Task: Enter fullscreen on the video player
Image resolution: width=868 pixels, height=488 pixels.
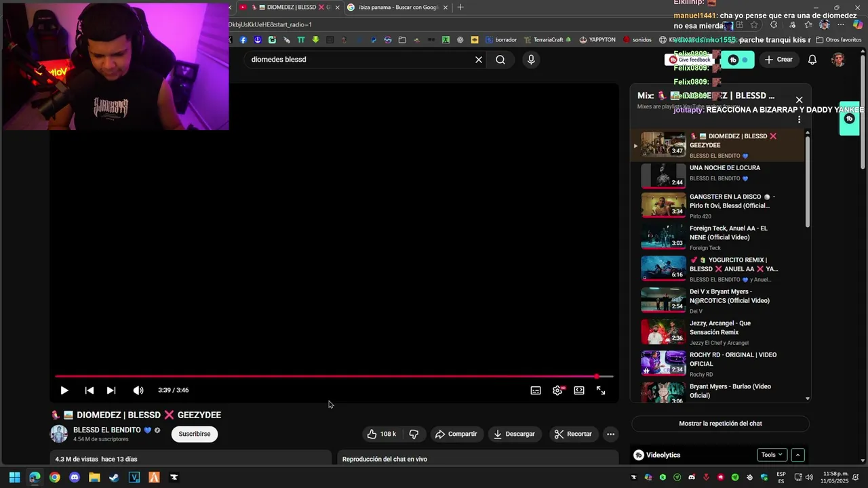Action: coord(601,390)
